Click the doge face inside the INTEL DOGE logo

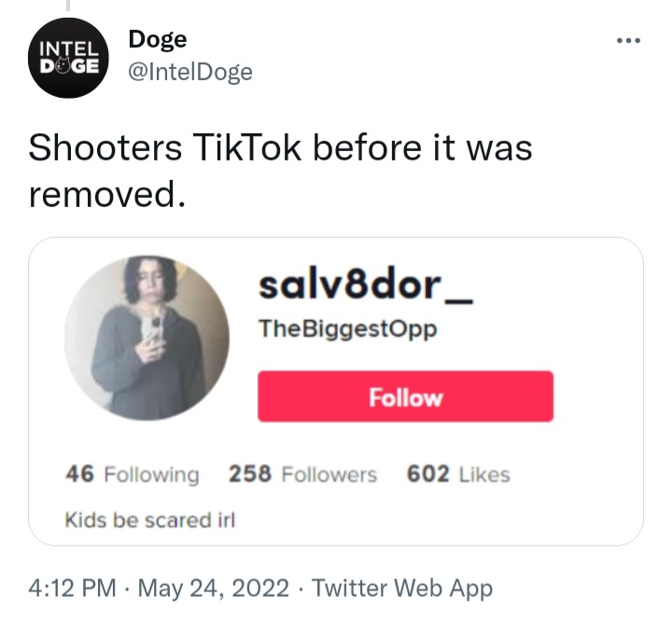[x=63, y=65]
